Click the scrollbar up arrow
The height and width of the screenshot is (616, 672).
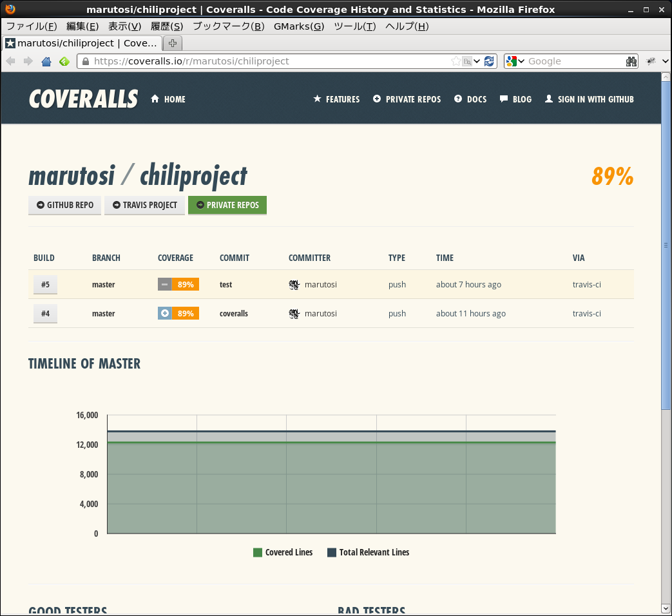tap(666, 77)
